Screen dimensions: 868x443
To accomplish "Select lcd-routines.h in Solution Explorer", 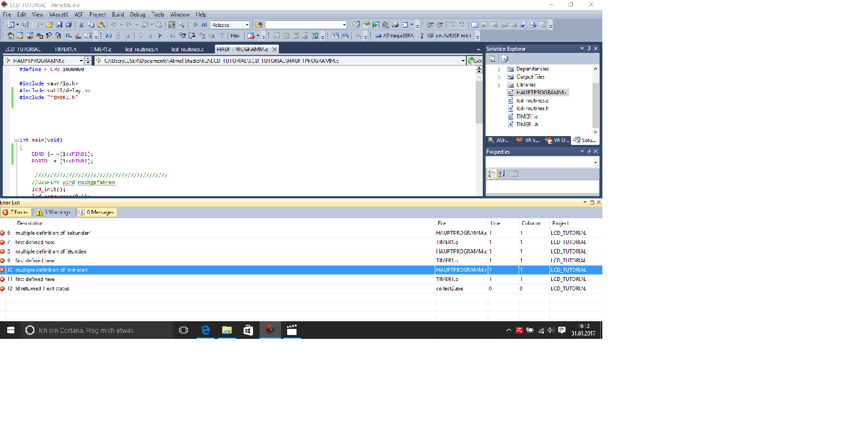I will [532, 109].
